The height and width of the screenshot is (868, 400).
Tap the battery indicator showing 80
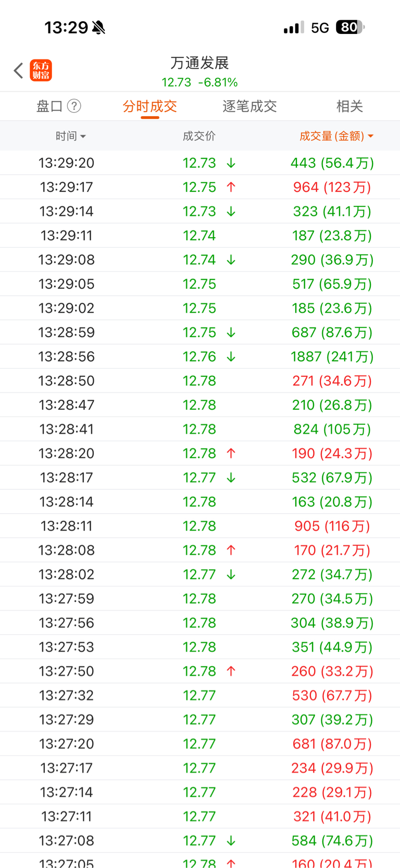(350, 27)
